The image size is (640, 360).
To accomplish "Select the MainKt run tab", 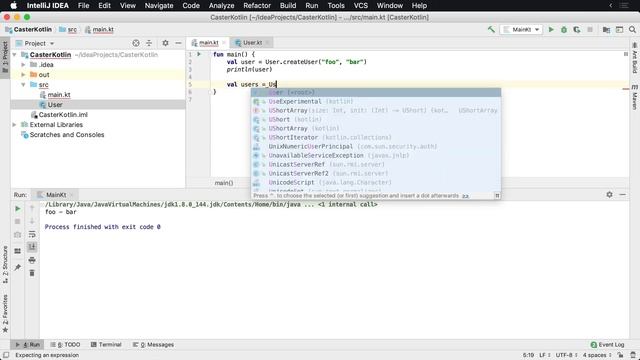I will 56,195.
